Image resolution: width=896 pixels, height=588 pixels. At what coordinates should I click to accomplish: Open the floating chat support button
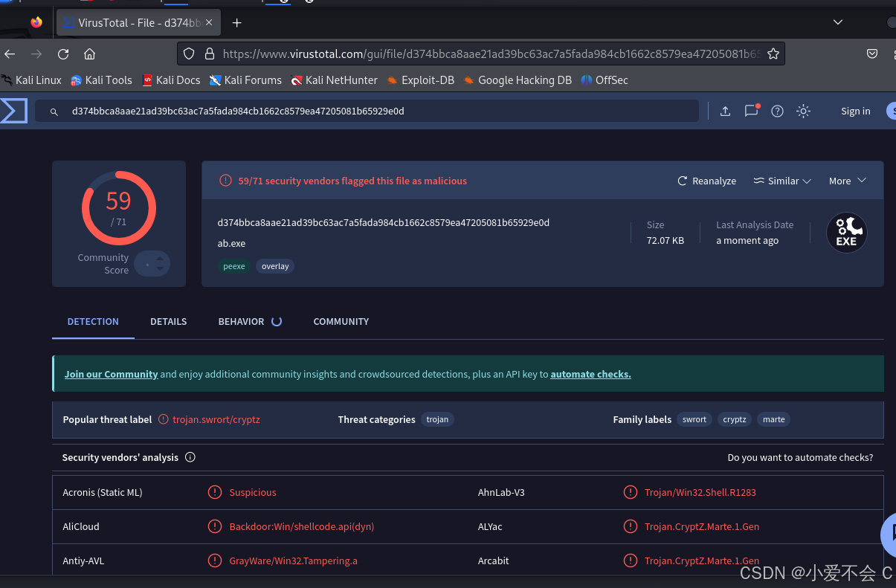[x=889, y=534]
